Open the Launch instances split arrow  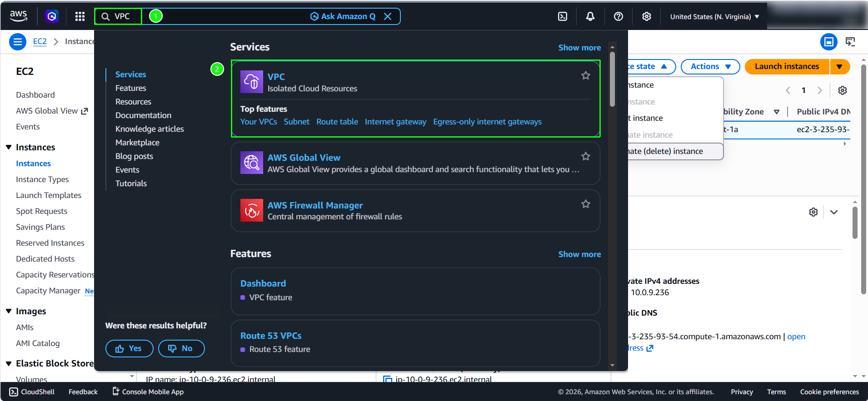tap(840, 66)
